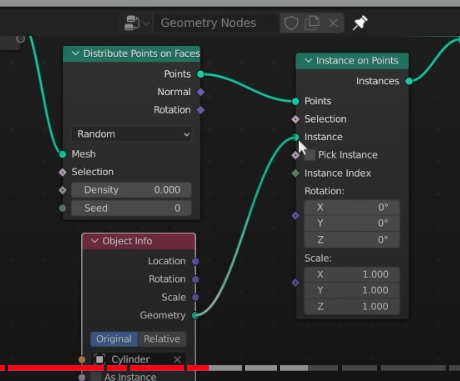Clear the Cylinder object with X
This screenshot has height=381, width=460.
tap(177, 359)
